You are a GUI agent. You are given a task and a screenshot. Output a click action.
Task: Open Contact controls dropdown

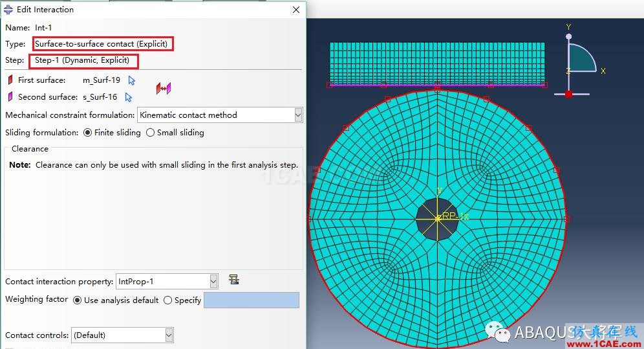(x=169, y=335)
